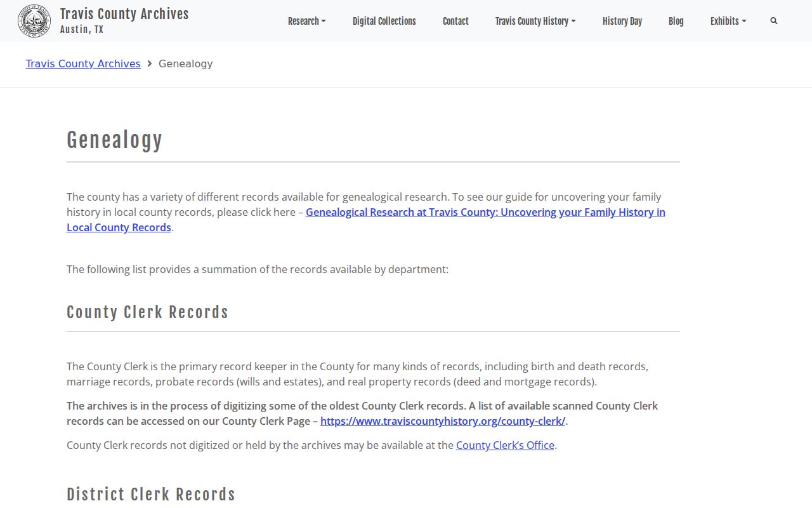The width and height of the screenshot is (812, 508).
Task: Follow the traviscountyhistory.org county-clerk URL
Action: point(443,421)
